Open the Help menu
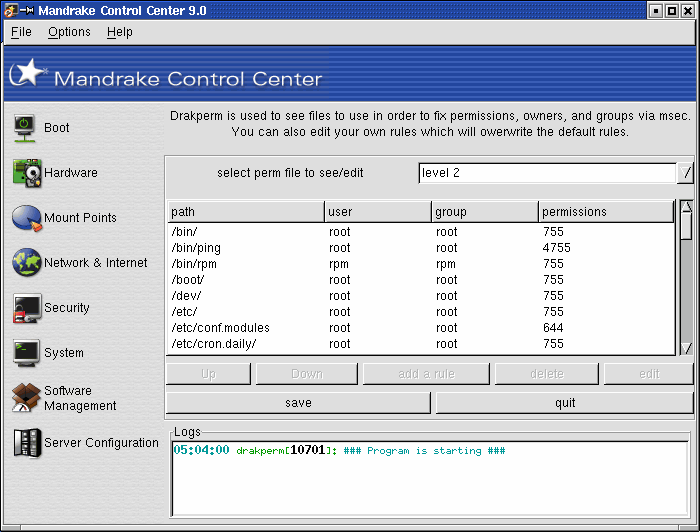The width and height of the screenshot is (700, 532). pyautogui.click(x=120, y=32)
